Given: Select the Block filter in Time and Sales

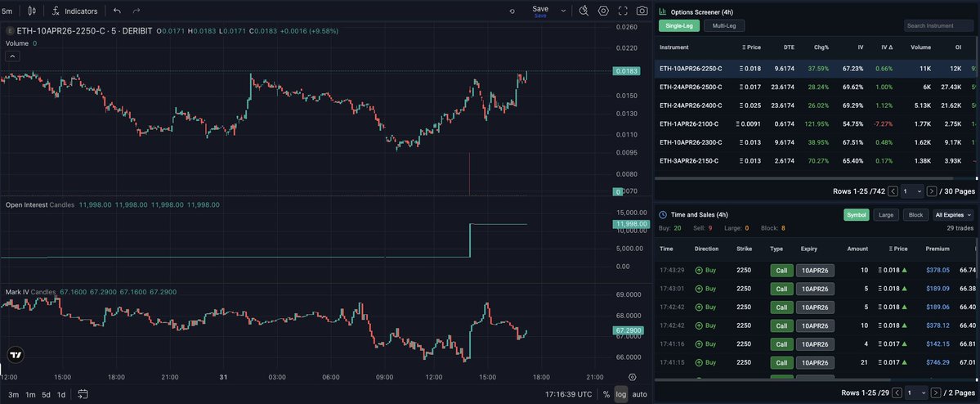Looking at the screenshot, I should click(x=916, y=214).
